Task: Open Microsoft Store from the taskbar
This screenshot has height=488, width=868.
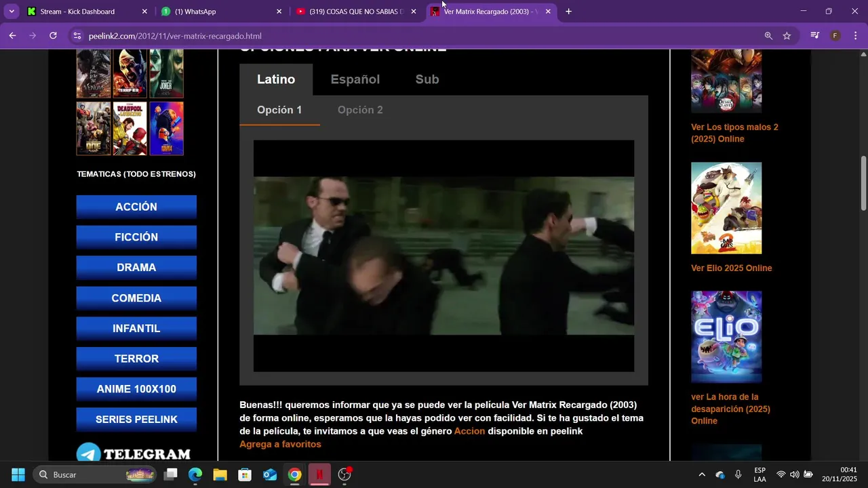Action: point(245,474)
